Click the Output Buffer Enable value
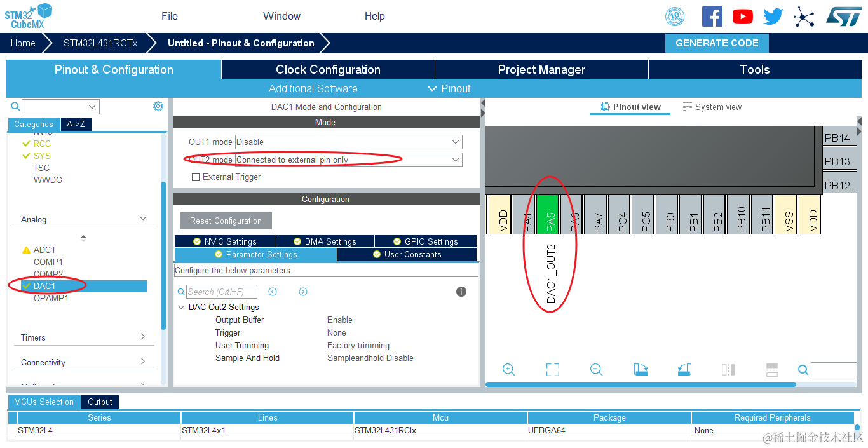Image resolution: width=868 pixels, height=448 pixels. tap(340, 320)
